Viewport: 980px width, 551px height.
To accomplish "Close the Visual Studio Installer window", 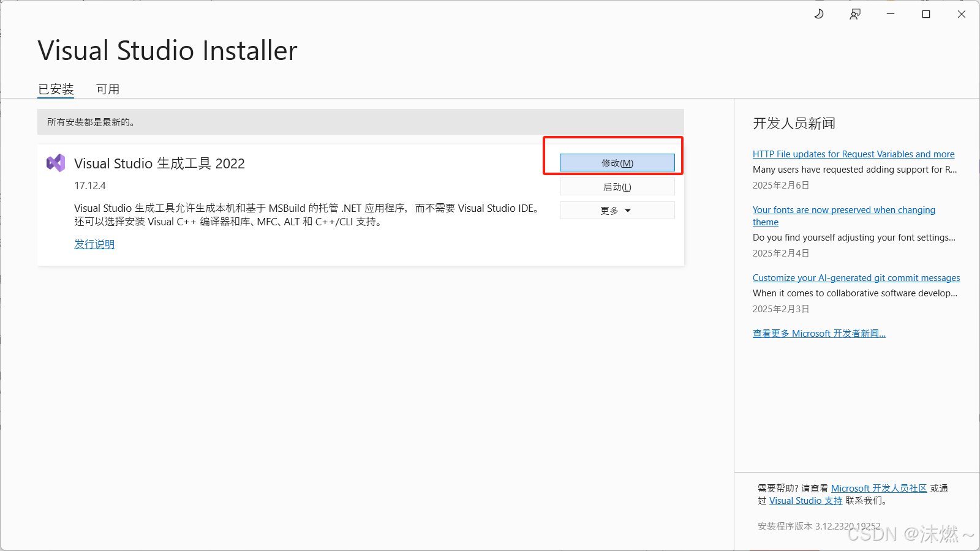I will [962, 14].
